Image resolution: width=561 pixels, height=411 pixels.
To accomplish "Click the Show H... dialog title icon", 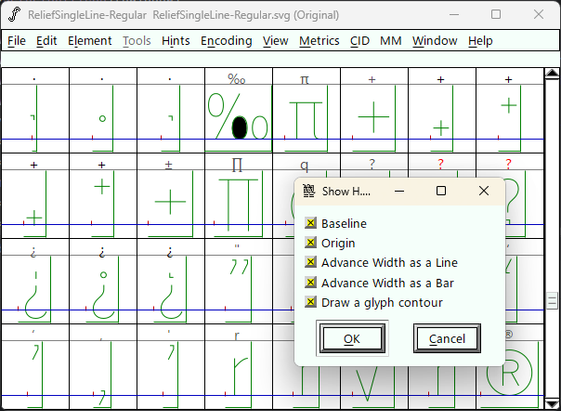I will [309, 191].
